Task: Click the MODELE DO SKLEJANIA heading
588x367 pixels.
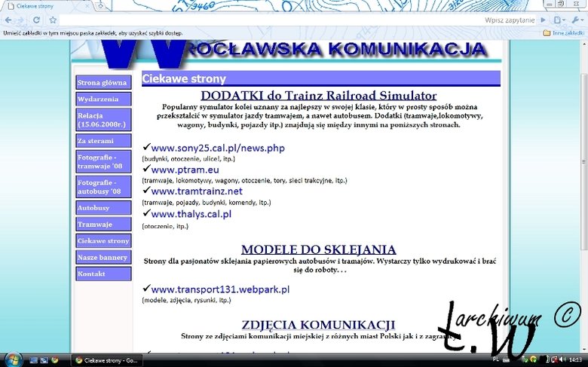Action: [319, 249]
